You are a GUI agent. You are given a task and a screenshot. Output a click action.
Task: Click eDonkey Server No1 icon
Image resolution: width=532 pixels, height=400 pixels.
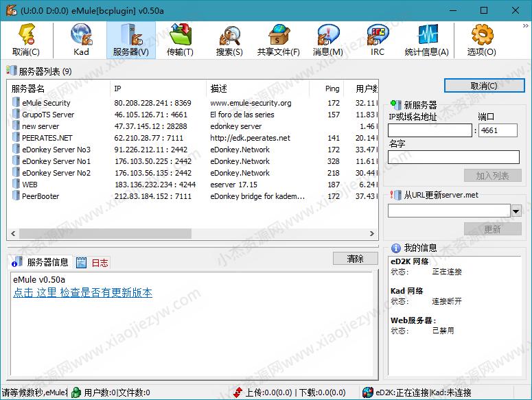click(16, 161)
